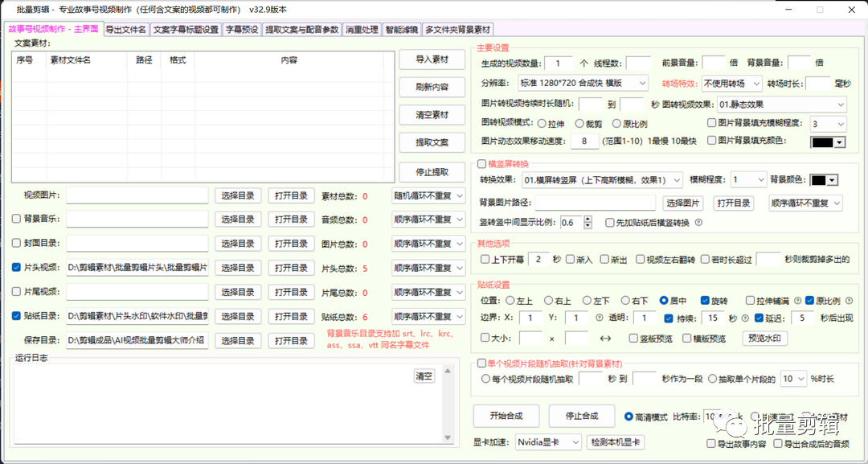Tick the 封面目录 checkbox
Viewport: 868px width, 464px height.
click(17, 243)
